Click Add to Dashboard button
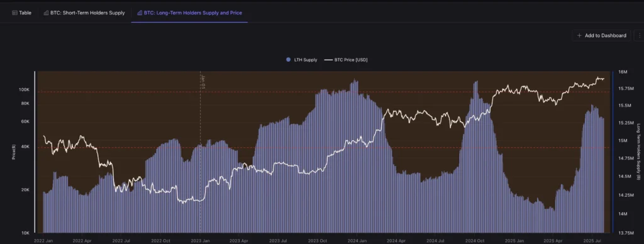This screenshot has width=644, height=244. click(x=601, y=36)
